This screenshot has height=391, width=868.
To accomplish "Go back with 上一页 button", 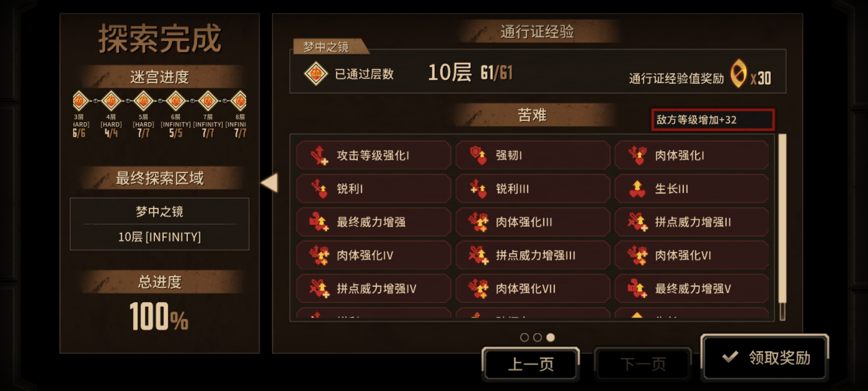I will (x=531, y=364).
